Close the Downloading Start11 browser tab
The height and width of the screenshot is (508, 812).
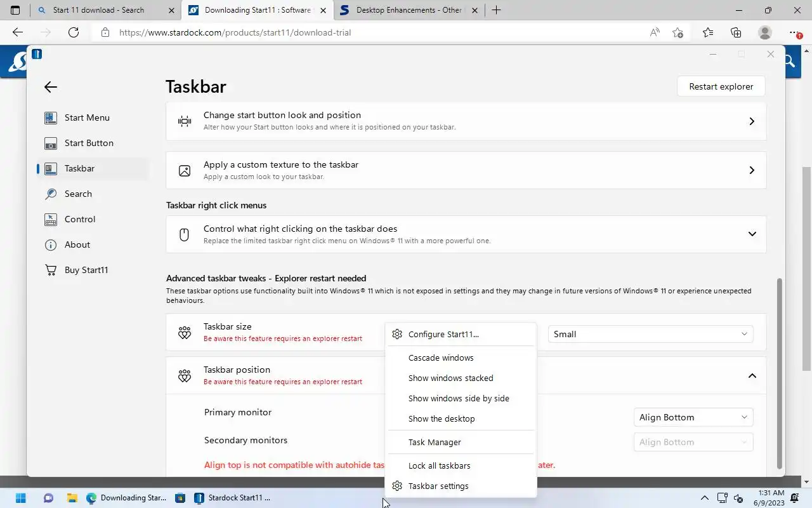coord(323,10)
